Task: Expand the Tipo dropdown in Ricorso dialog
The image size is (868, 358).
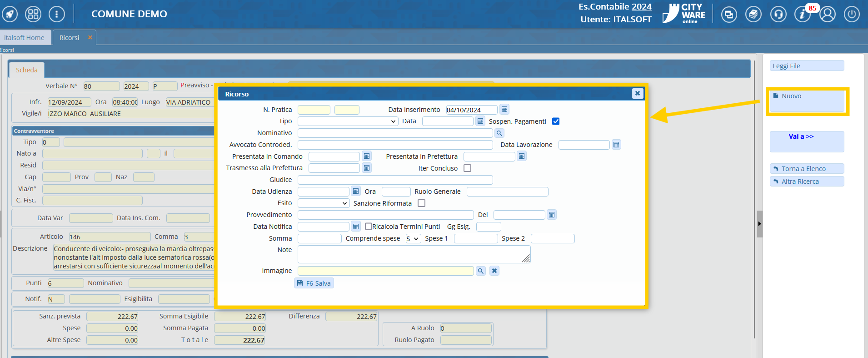Action: click(x=348, y=121)
